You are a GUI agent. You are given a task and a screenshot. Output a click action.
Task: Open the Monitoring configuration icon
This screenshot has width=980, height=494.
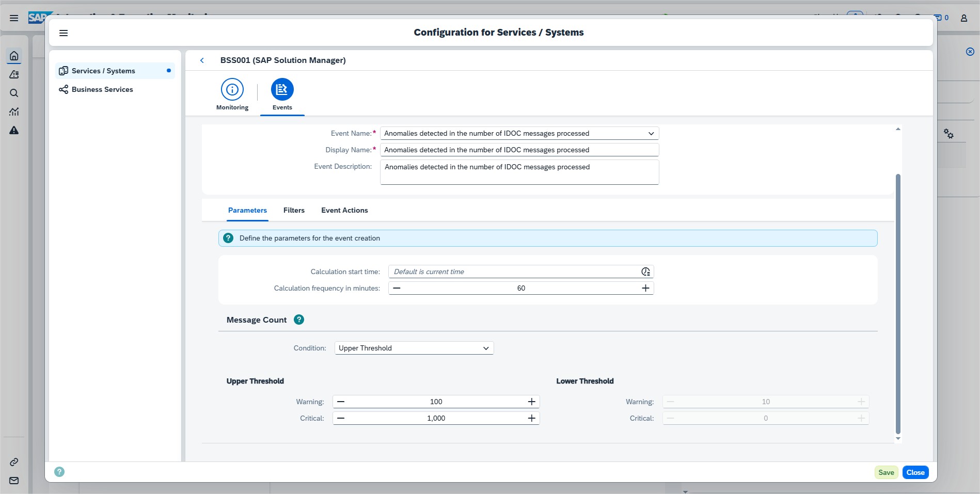pyautogui.click(x=232, y=90)
